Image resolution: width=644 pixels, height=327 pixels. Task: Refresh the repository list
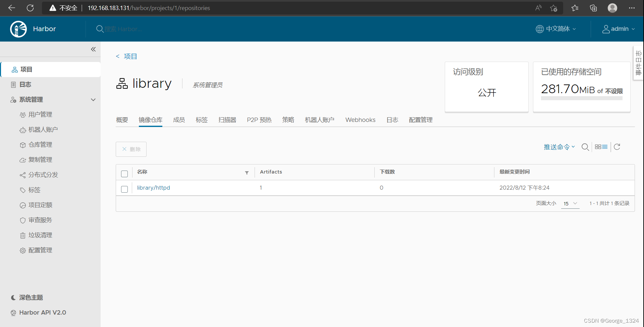coord(617,147)
